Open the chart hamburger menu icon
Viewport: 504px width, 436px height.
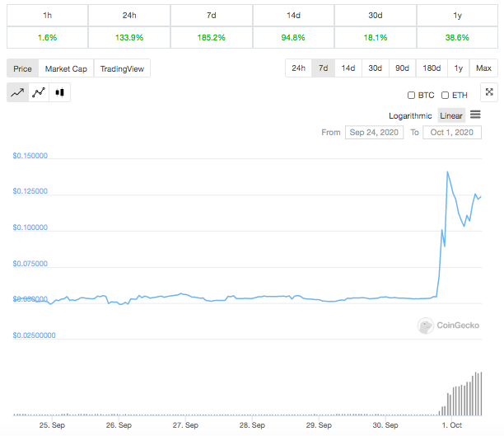pos(475,115)
